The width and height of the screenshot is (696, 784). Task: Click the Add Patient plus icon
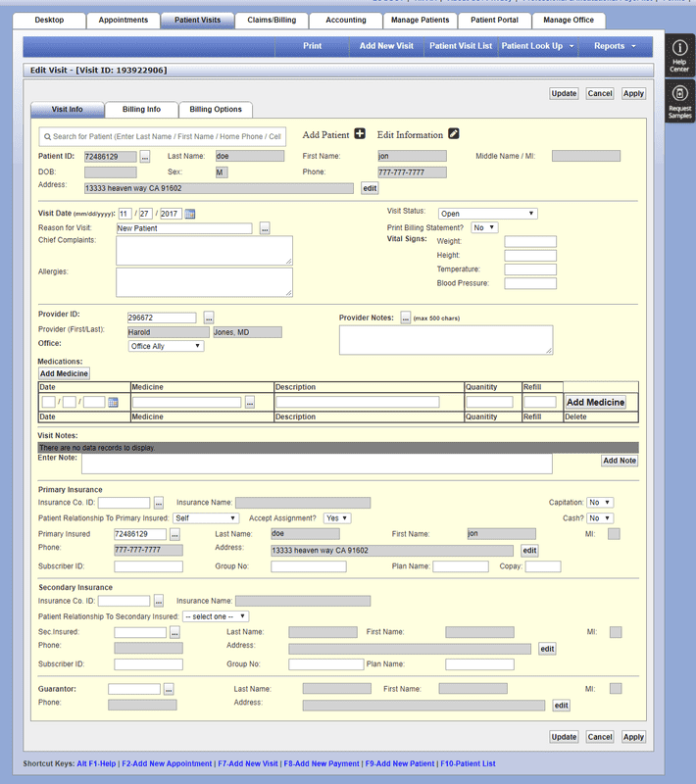tap(360, 134)
